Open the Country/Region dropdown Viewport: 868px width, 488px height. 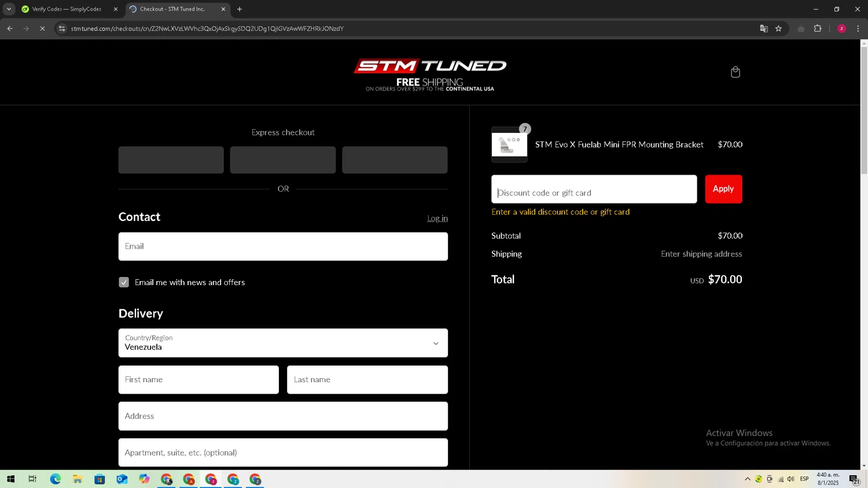283,343
